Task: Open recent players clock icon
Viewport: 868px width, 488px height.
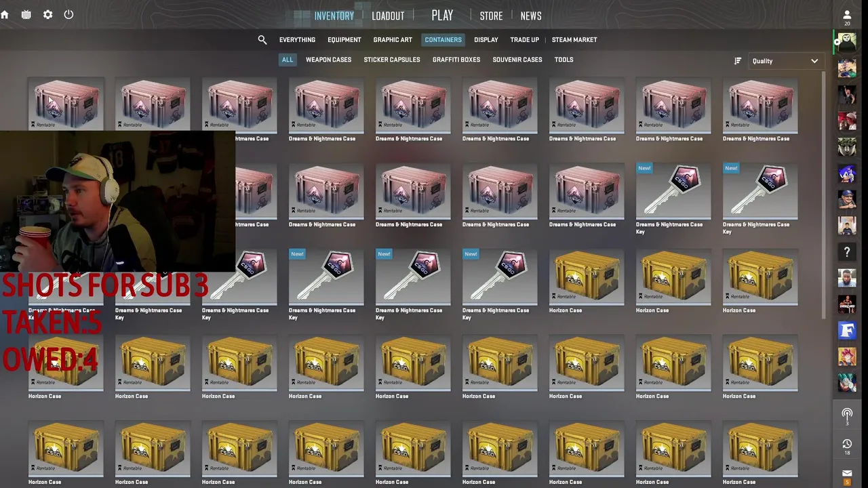Action: [847, 447]
